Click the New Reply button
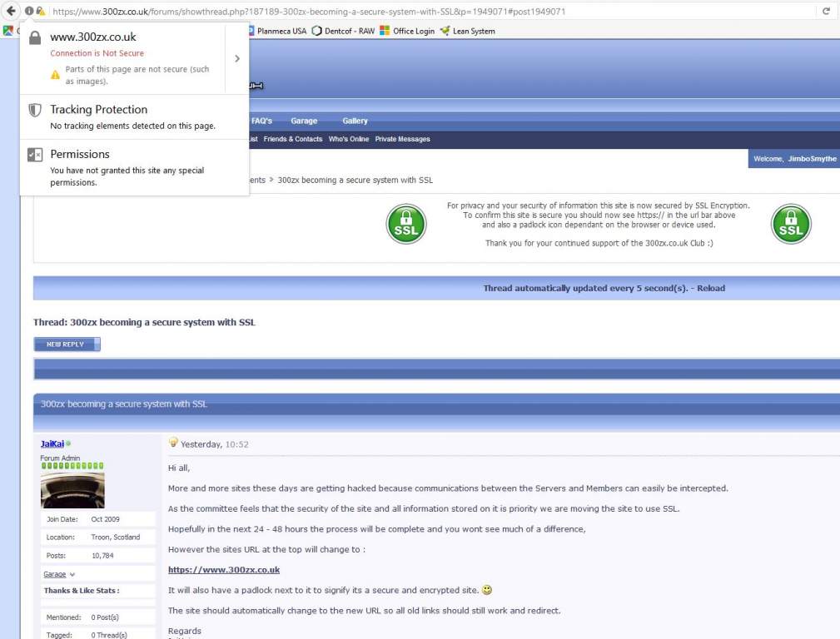Image resolution: width=840 pixels, height=639 pixels. pos(67,344)
